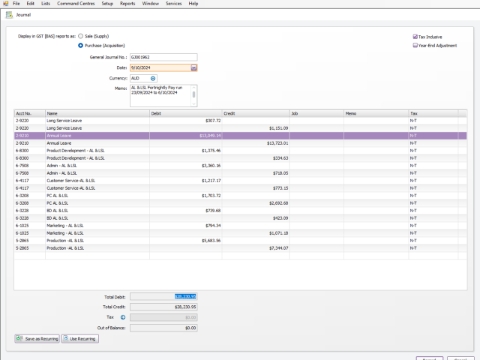Click the Acct No. column header

30,113
